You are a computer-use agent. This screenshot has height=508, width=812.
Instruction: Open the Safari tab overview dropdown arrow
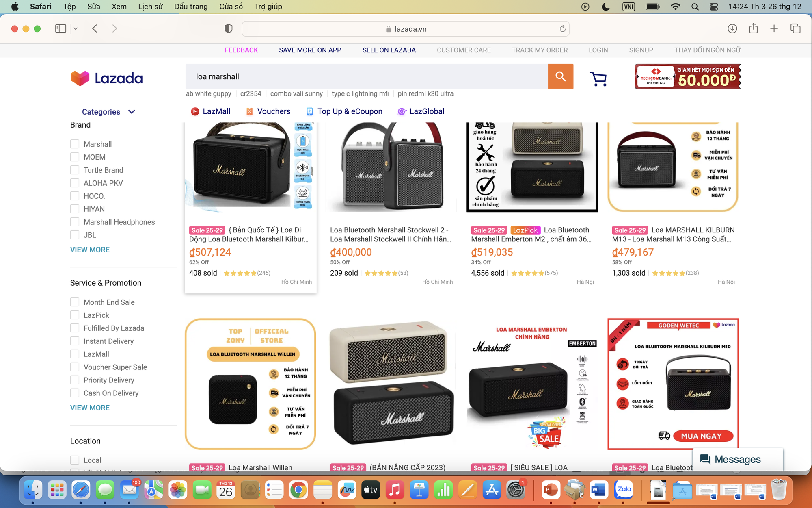pyautogui.click(x=76, y=28)
